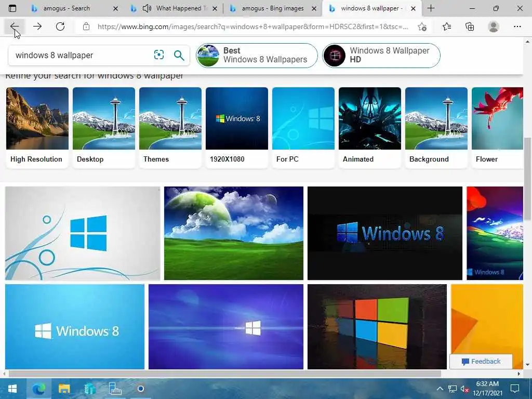This screenshot has width=532, height=399.
Task: Open the black 'Windows 8' text wallpaper
Action: point(385,233)
